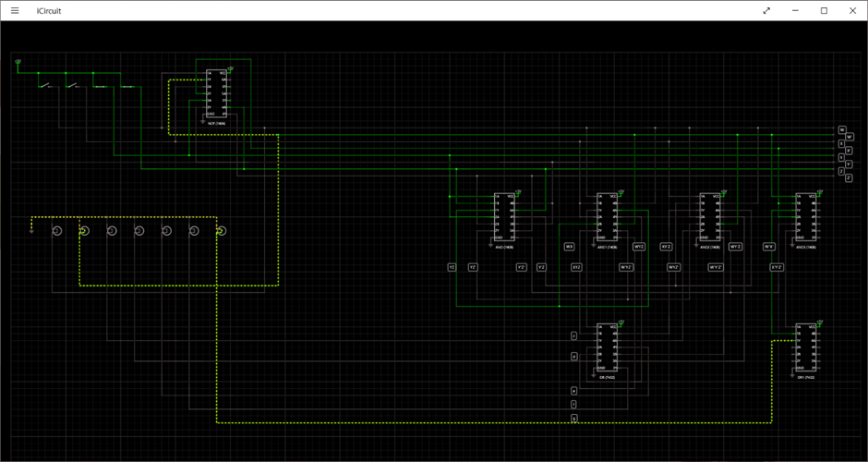868x462 pixels.
Task: Select the ground symbol under OR1 chip
Action: point(792,375)
